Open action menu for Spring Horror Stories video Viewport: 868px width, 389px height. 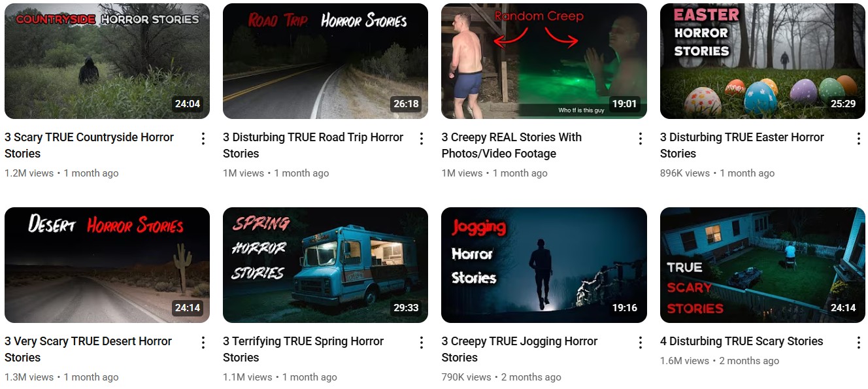click(422, 343)
